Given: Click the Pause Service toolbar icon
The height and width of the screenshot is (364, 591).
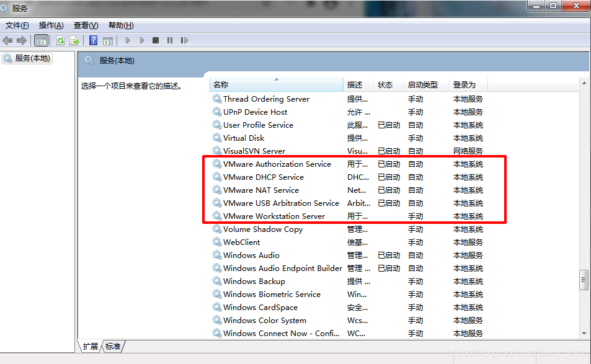Looking at the screenshot, I should coord(170,40).
